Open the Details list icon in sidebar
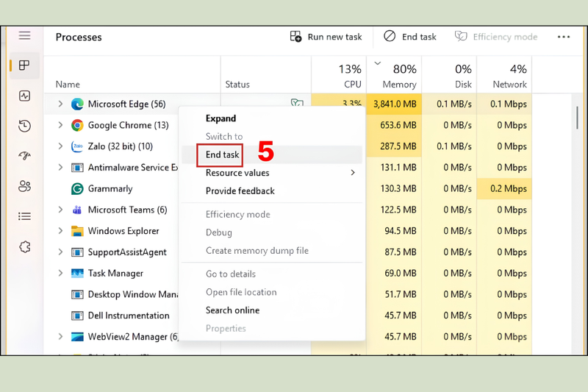588x392 pixels. coord(25,216)
